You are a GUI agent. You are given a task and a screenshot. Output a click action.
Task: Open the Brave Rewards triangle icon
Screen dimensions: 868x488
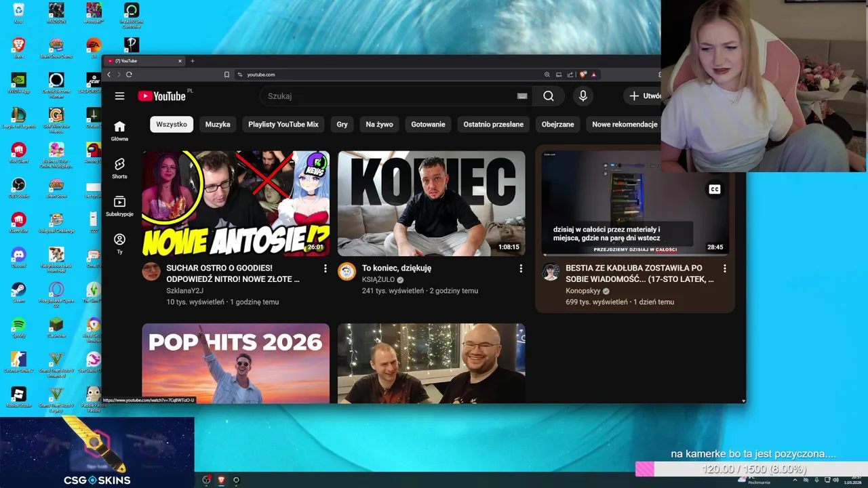(593, 75)
